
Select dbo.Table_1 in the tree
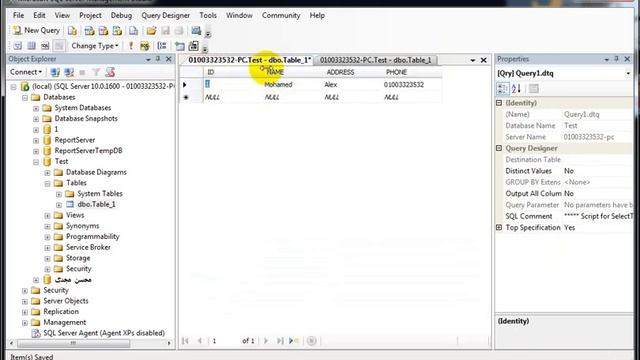pyautogui.click(x=96, y=204)
